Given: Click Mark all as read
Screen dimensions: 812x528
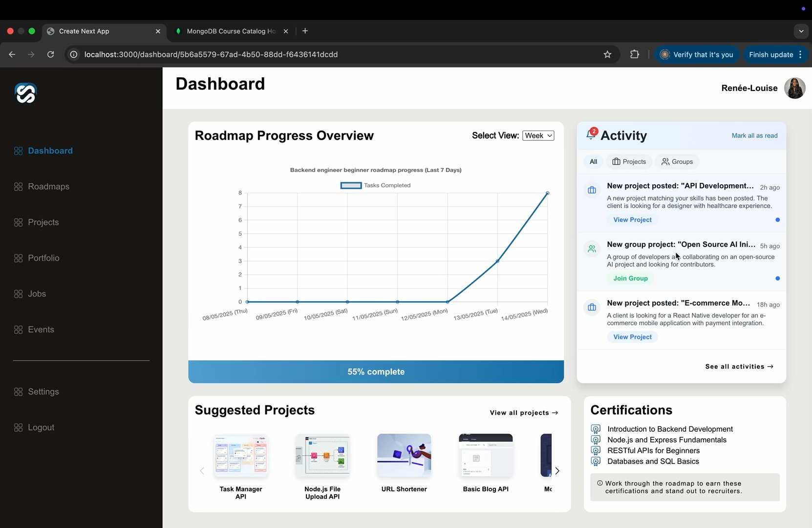Looking at the screenshot, I should (754, 135).
